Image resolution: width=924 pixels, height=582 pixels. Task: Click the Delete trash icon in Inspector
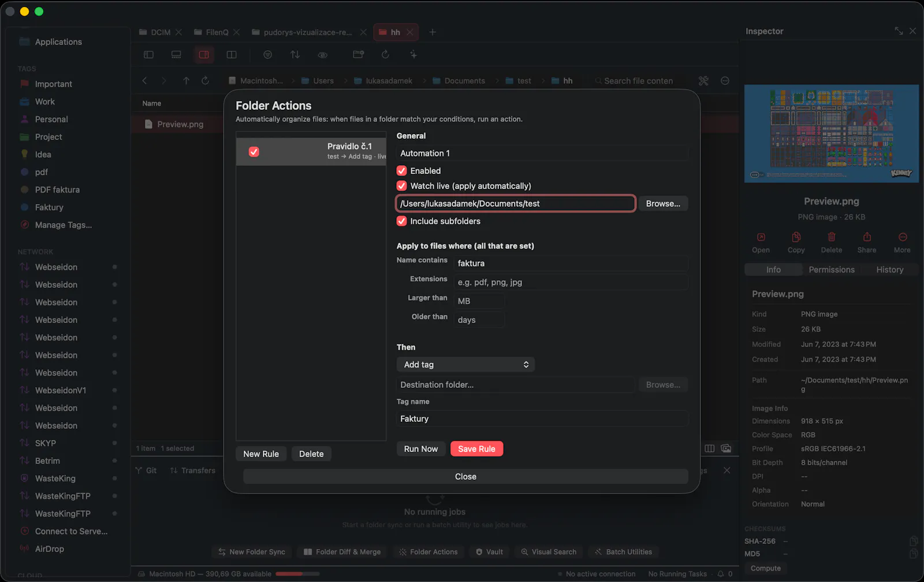[x=832, y=243]
